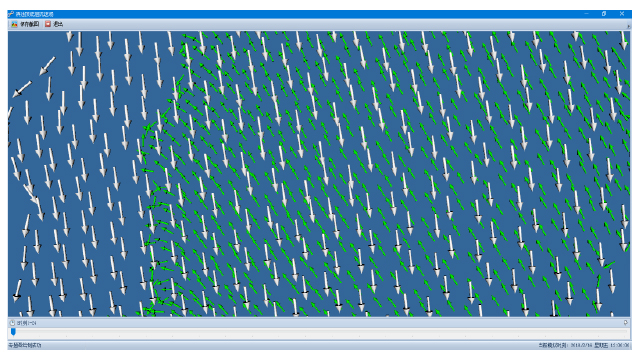Click the blue time slider handle

[x=13, y=332]
